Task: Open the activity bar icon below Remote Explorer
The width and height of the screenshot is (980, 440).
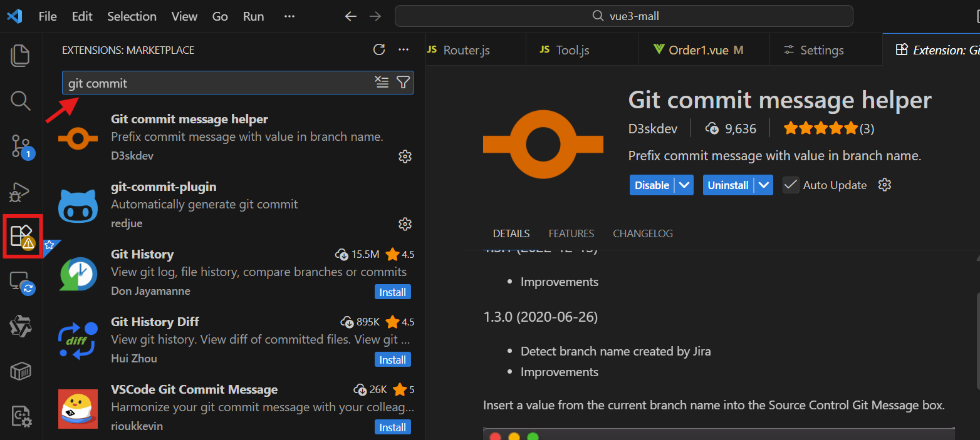Action: click(x=21, y=326)
